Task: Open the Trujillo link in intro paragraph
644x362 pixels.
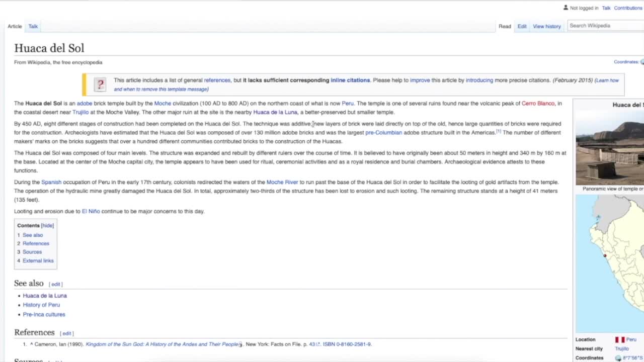Action: [x=80, y=112]
